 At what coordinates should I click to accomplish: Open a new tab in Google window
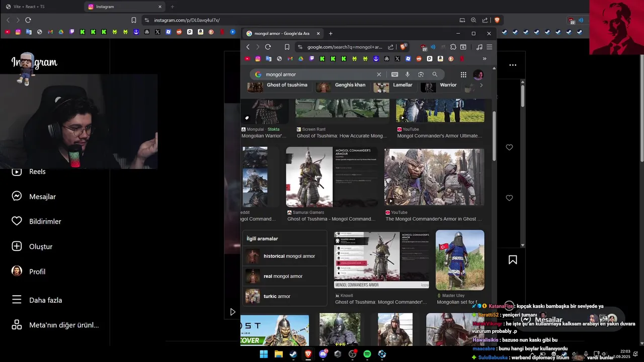click(331, 34)
